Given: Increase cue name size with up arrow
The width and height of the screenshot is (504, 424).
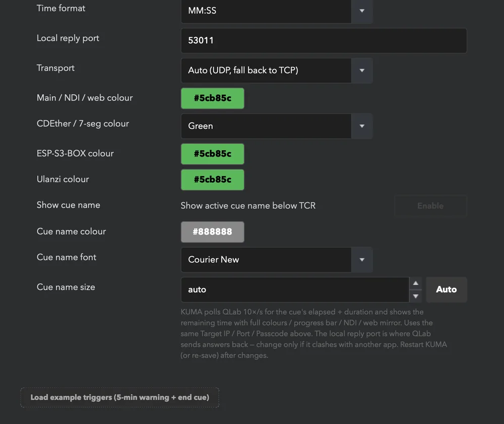Looking at the screenshot, I should point(416,284).
